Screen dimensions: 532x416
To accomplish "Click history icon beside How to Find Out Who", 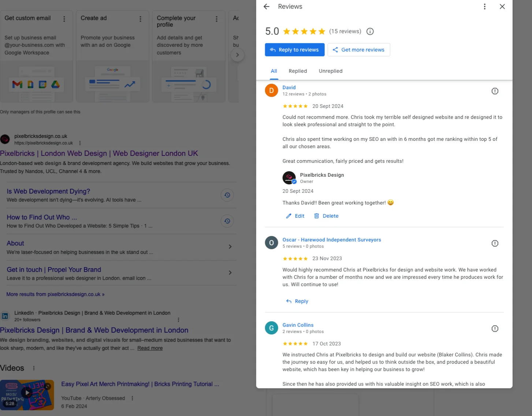I will (x=227, y=221).
